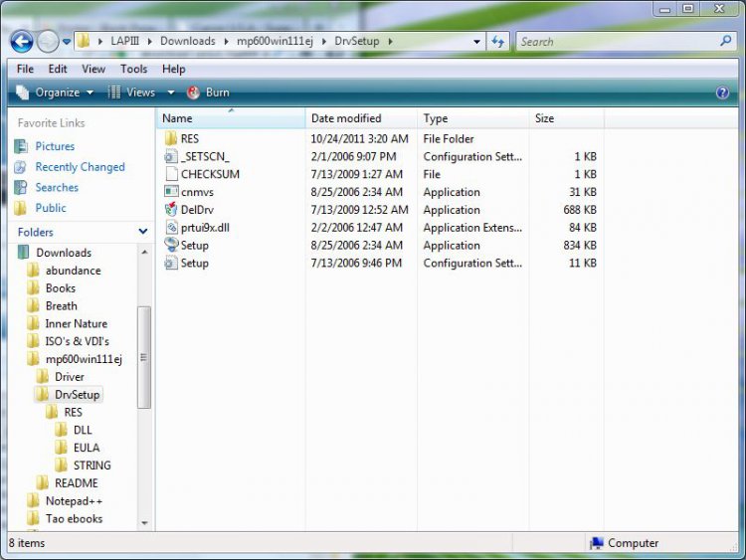Click the Refresh button beside address bar

pos(497,42)
